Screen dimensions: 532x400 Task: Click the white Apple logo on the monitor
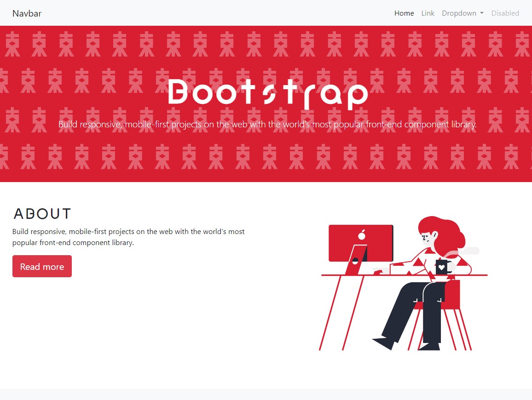coord(362,235)
